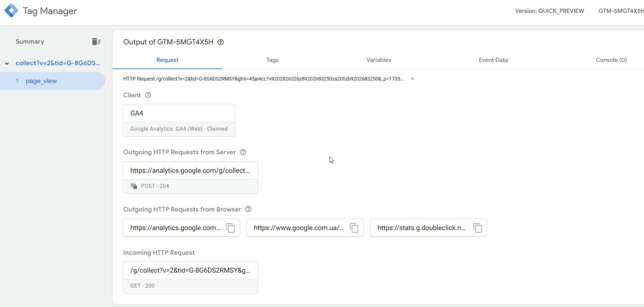Viewport: 644px width, 307px height.
Task: Open the Variables tab
Action: pyautogui.click(x=378, y=60)
